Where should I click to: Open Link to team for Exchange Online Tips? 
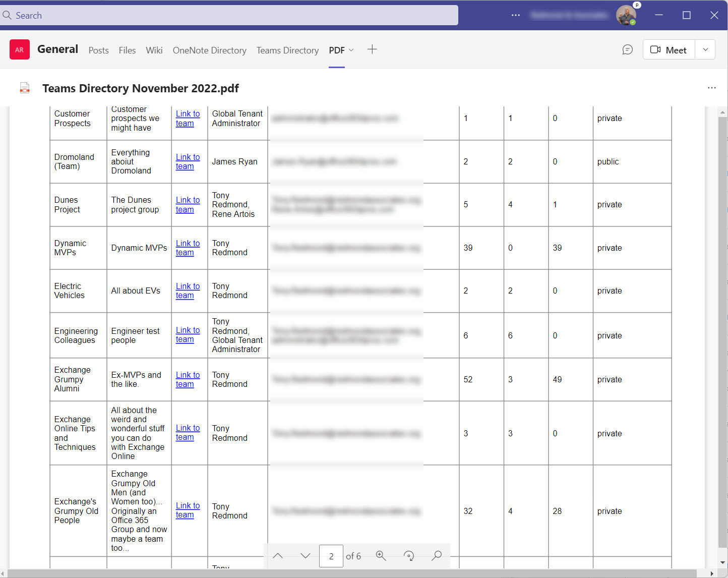point(188,432)
